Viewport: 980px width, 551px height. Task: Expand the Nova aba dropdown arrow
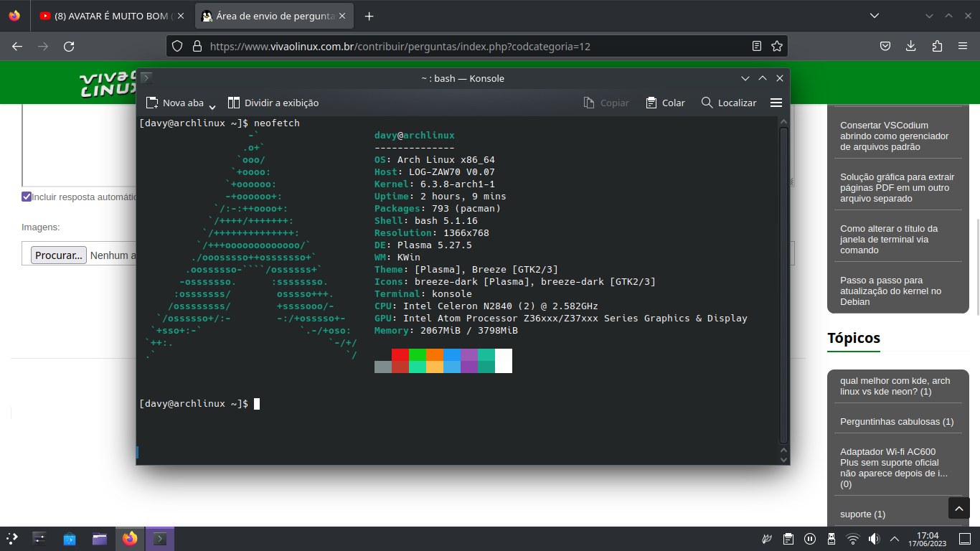click(212, 105)
